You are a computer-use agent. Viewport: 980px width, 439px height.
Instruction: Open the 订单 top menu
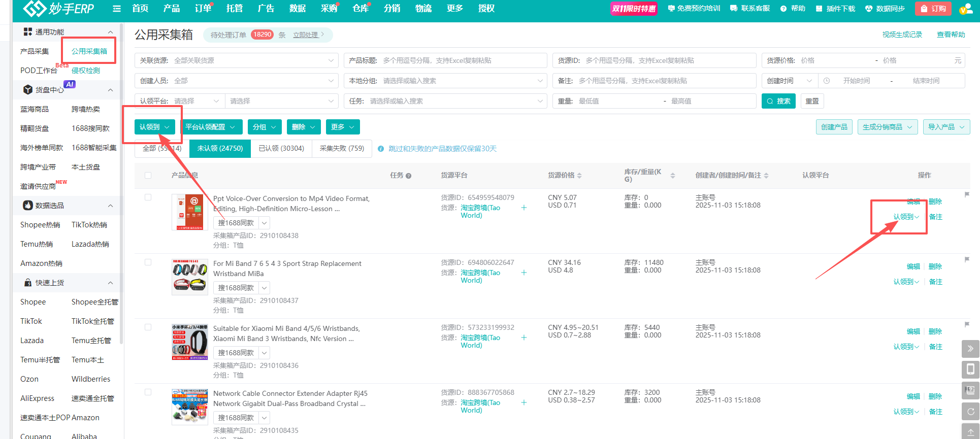203,9
